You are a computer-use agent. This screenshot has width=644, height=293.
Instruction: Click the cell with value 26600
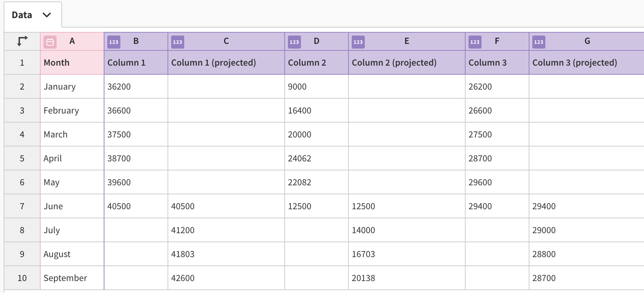pyautogui.click(x=497, y=111)
